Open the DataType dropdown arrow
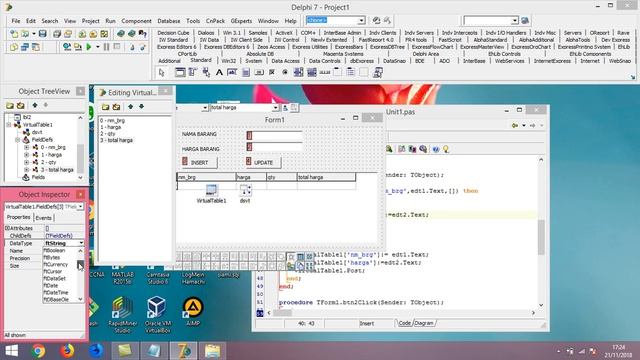 click(x=81, y=243)
